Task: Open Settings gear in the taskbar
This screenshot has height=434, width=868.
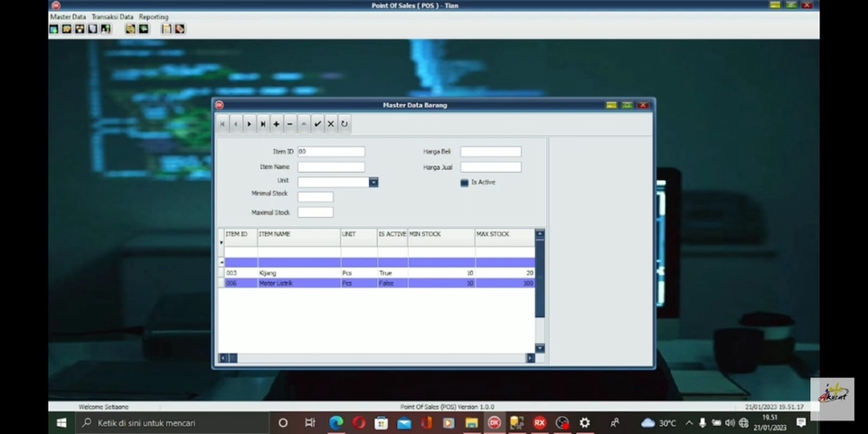Action: pyautogui.click(x=585, y=423)
